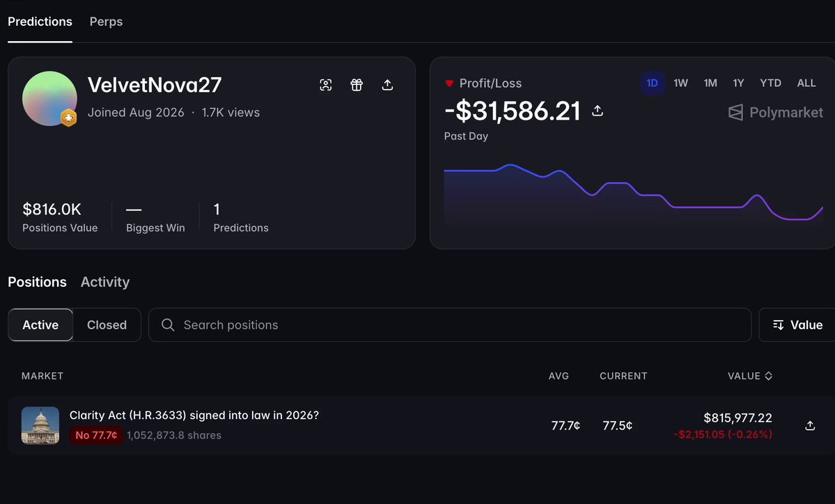Select the 1Y profit/loss range
The image size is (835, 504).
tap(738, 83)
